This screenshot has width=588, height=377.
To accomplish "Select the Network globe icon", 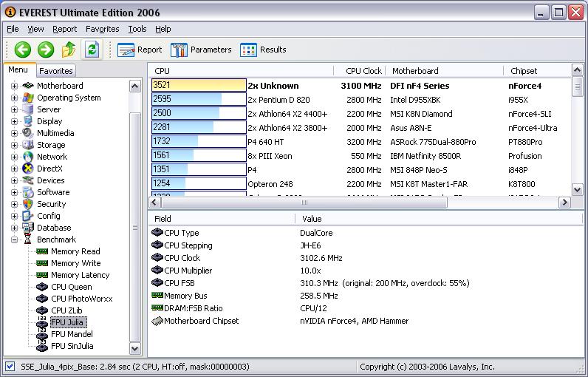I will click(28, 157).
